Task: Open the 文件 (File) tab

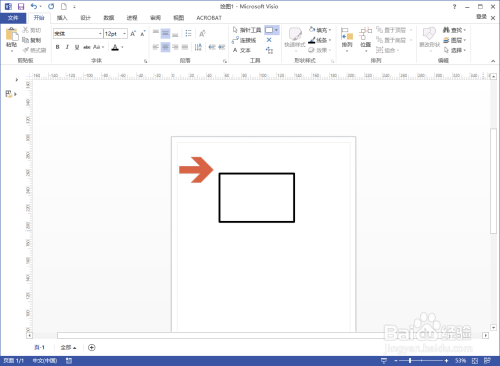Action: click(13, 18)
